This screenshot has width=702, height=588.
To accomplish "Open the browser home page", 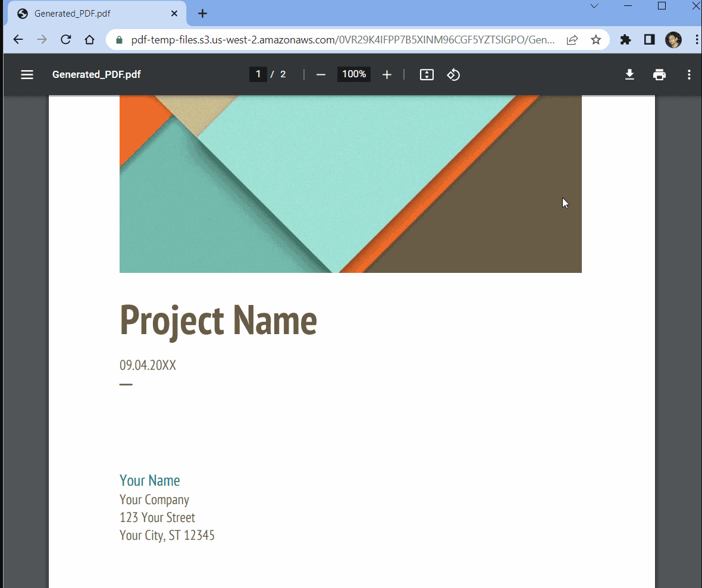I will click(x=89, y=40).
